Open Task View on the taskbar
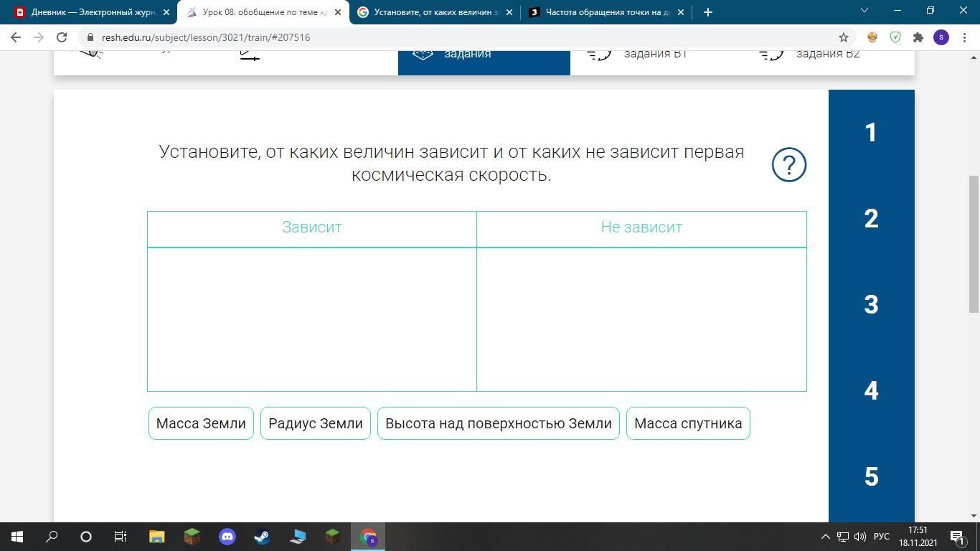This screenshot has width=980, height=551. point(121,537)
